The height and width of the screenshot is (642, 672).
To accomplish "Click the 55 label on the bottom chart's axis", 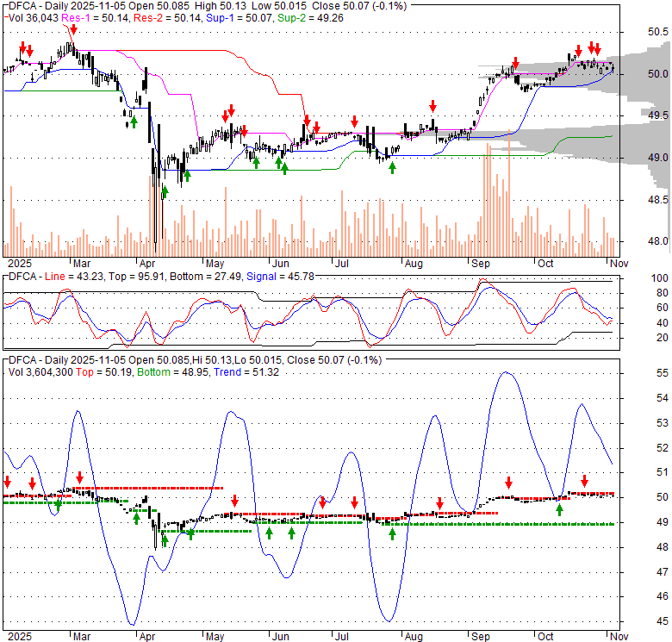I will 663,373.
